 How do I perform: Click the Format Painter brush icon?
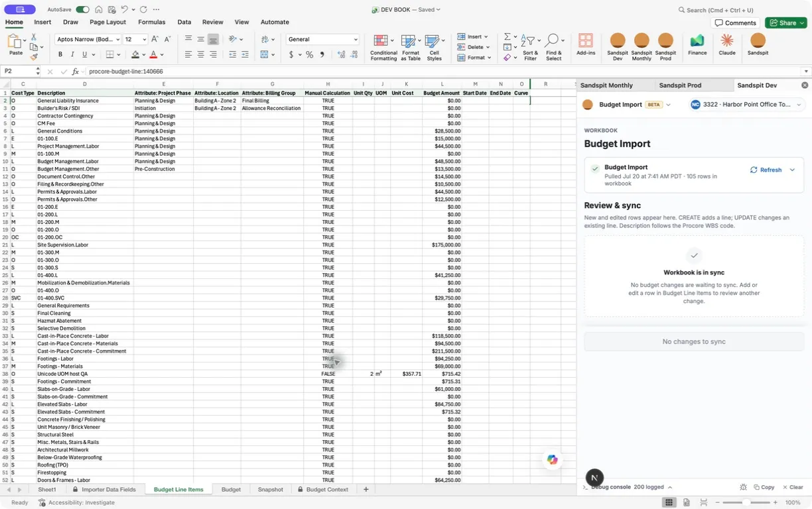pos(34,57)
